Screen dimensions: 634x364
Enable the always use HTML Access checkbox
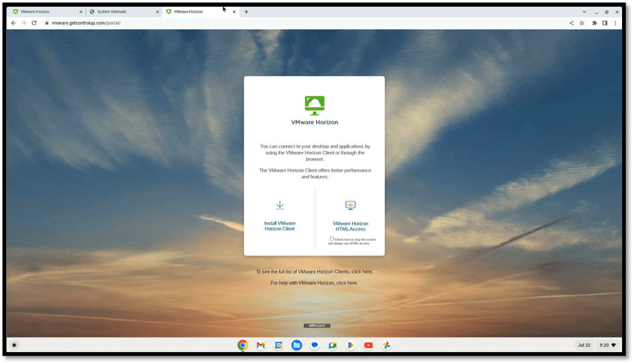pos(332,238)
